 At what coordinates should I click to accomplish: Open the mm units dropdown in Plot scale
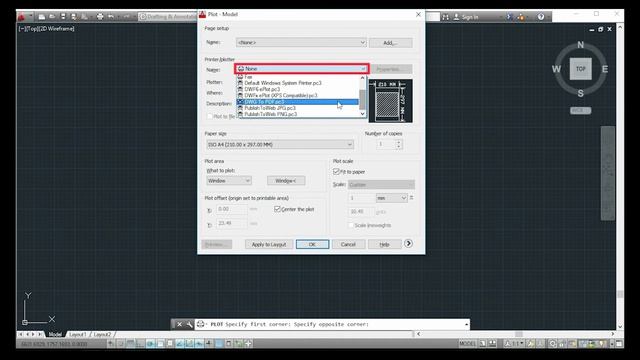391,198
